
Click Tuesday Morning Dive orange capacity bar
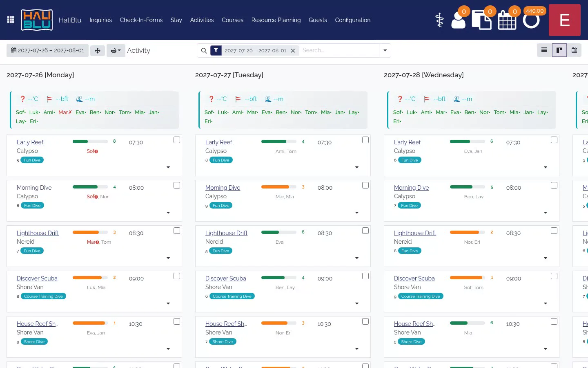(279, 187)
